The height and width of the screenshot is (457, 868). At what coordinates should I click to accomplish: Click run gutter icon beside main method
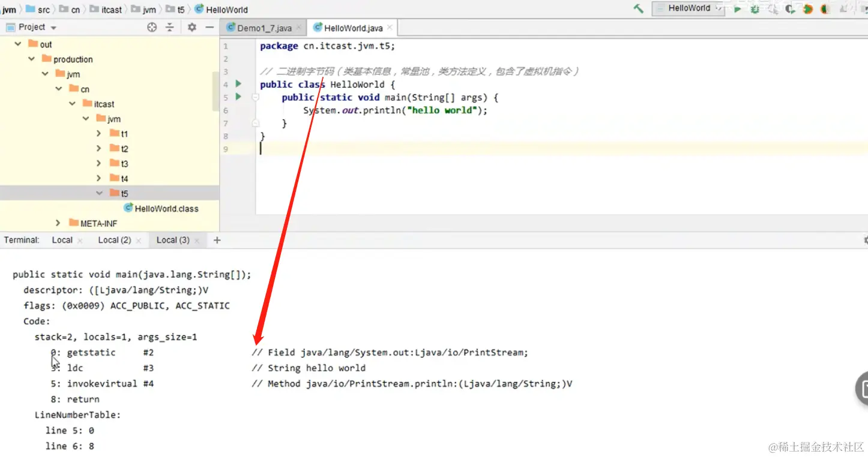[x=238, y=97]
